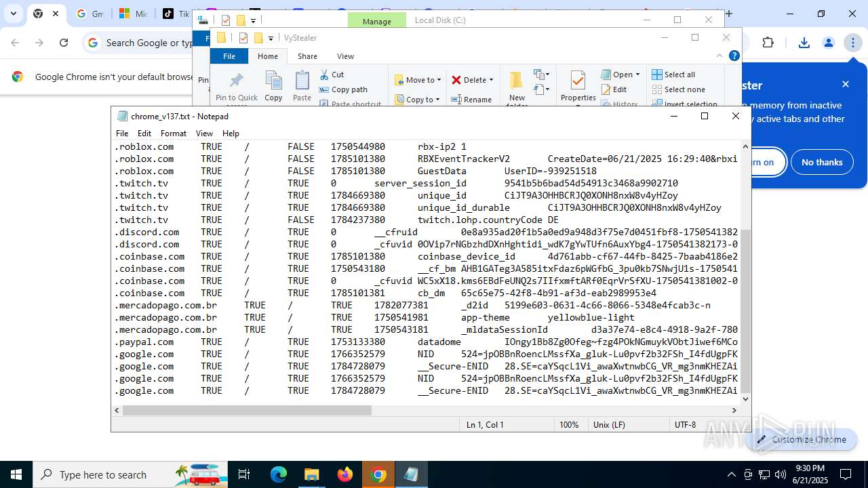This screenshot has width=868, height=488.
Task: Click folder icon in VyStealer quick access toolbar
Action: point(258,38)
